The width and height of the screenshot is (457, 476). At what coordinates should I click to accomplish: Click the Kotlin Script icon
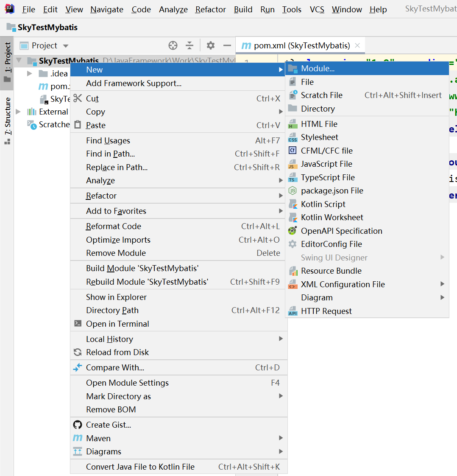click(x=293, y=204)
